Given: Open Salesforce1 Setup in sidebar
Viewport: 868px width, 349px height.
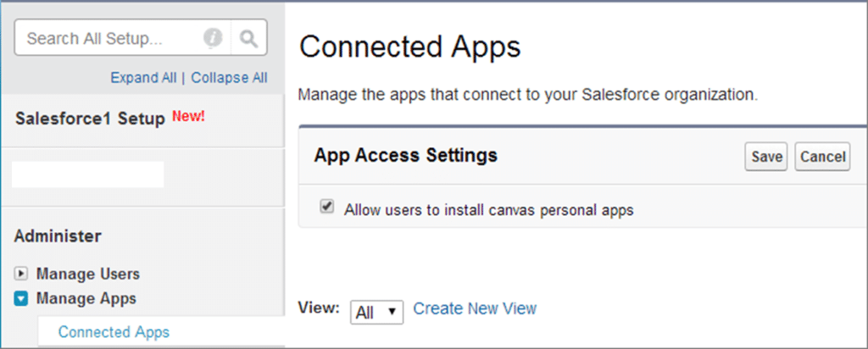Looking at the screenshot, I should [90, 119].
